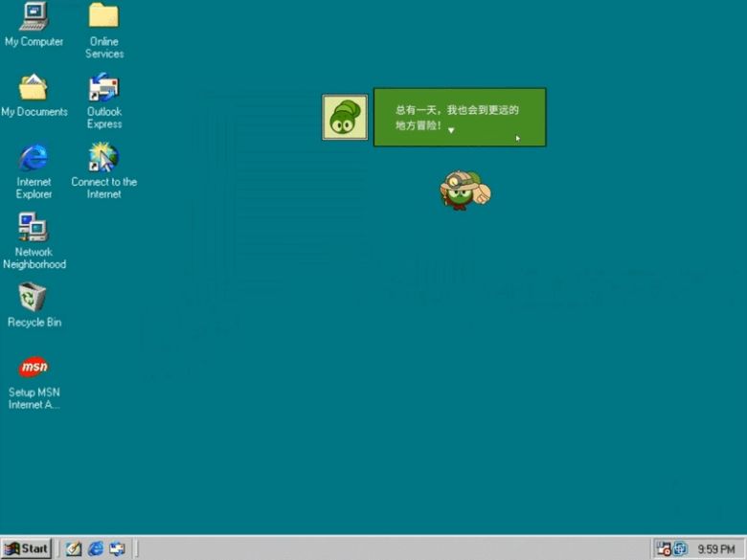Screen dimensions: 747x560
Task: Select the Network Neighborhood icon
Action: pos(34,227)
